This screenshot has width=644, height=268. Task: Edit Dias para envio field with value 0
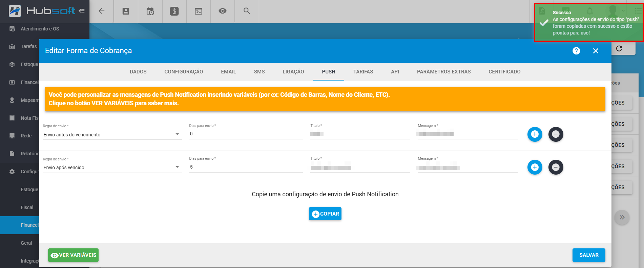[x=246, y=134]
